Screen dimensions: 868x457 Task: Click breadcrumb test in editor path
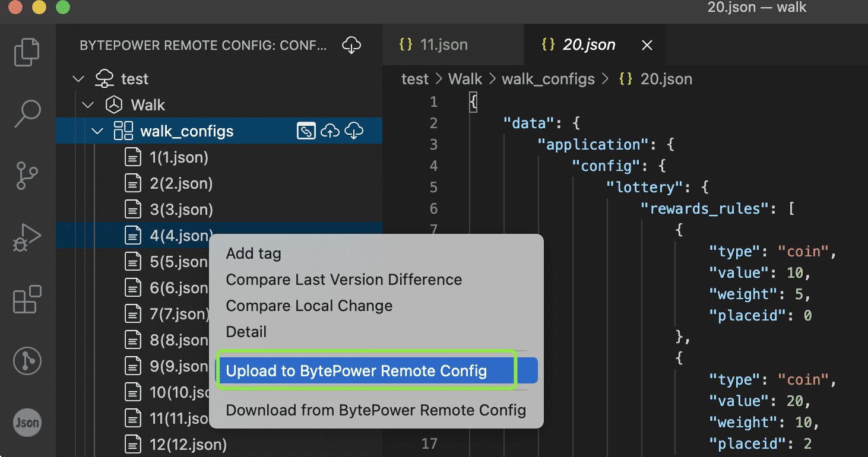click(415, 79)
